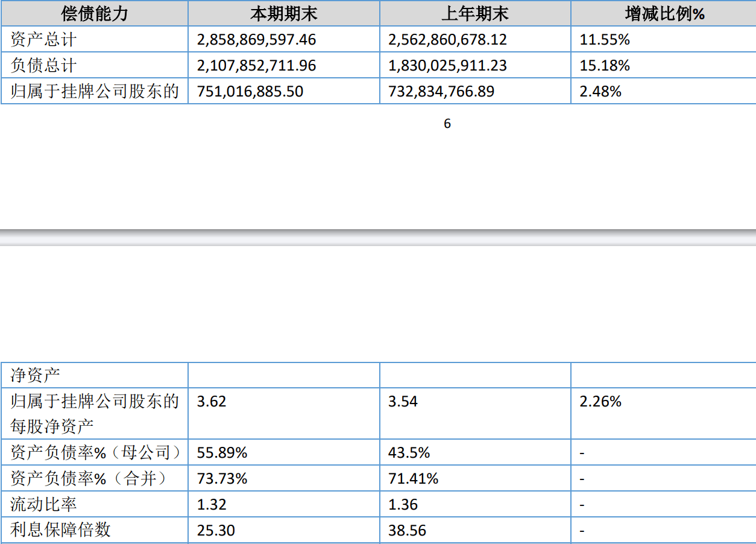Screen dimensions: 756x544
Task: Click the 每股净资产 row label
Action: [52, 426]
